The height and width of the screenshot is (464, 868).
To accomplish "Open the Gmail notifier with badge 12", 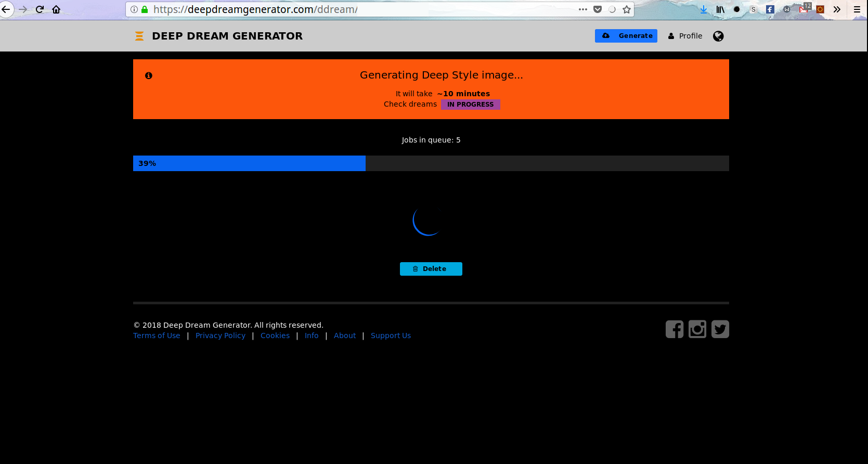I will tap(804, 8).
